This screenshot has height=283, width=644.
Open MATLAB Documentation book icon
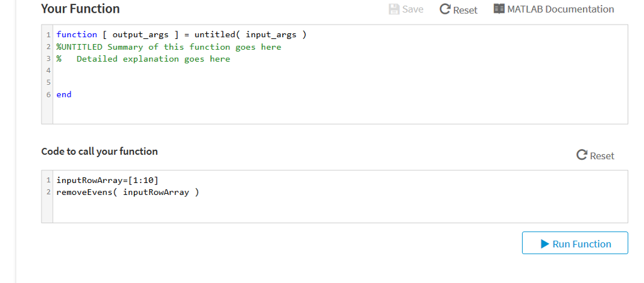(499, 9)
